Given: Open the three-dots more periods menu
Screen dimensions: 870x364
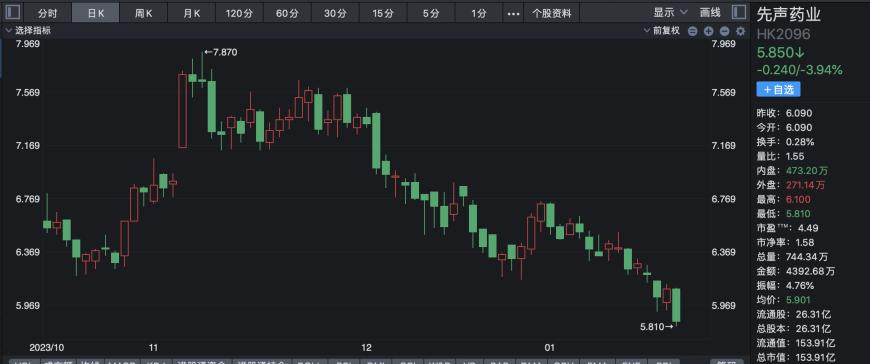Looking at the screenshot, I should (514, 13).
